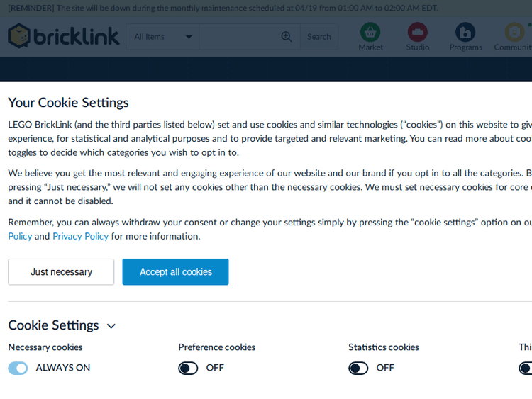Image resolution: width=532 pixels, height=399 pixels.
Task: Open the Studio brick icon
Action: click(x=418, y=33)
